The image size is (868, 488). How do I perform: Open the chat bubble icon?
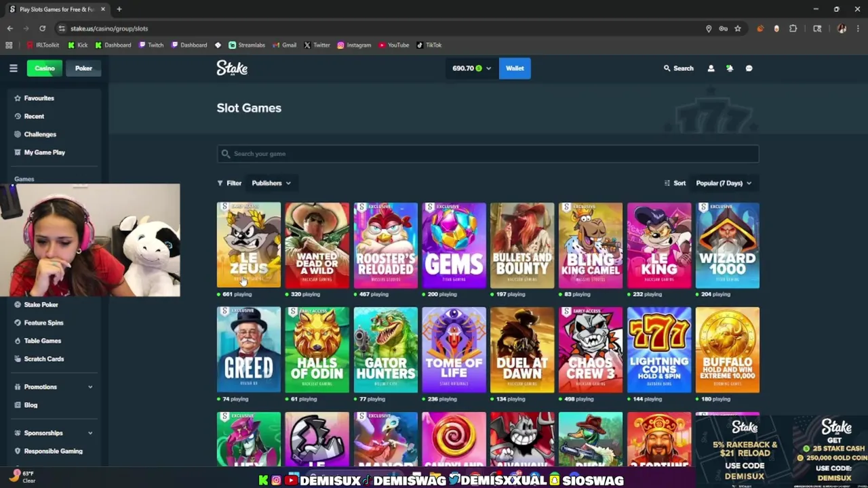point(749,68)
